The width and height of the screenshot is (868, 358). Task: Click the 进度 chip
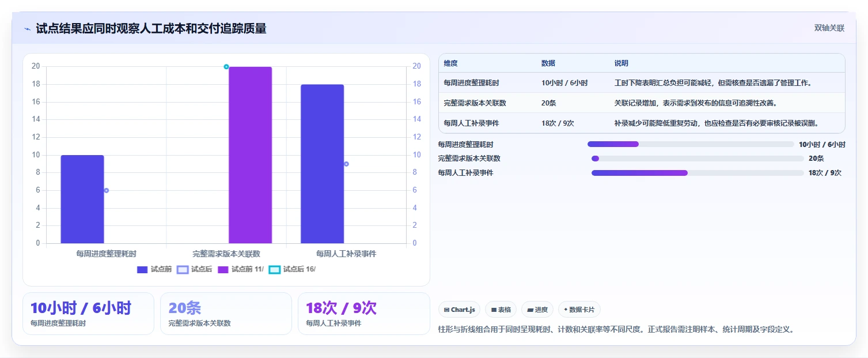click(x=537, y=310)
